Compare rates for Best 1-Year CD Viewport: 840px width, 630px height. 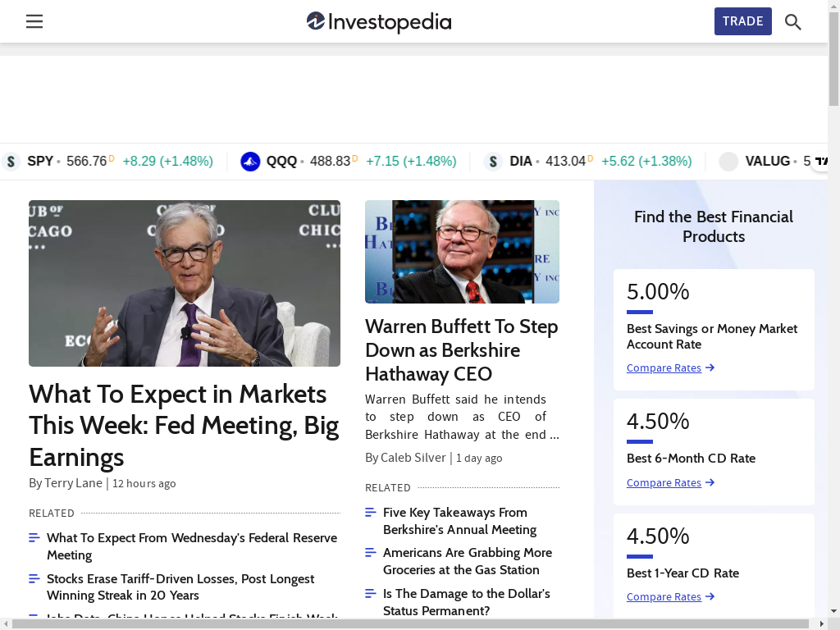[x=664, y=597]
